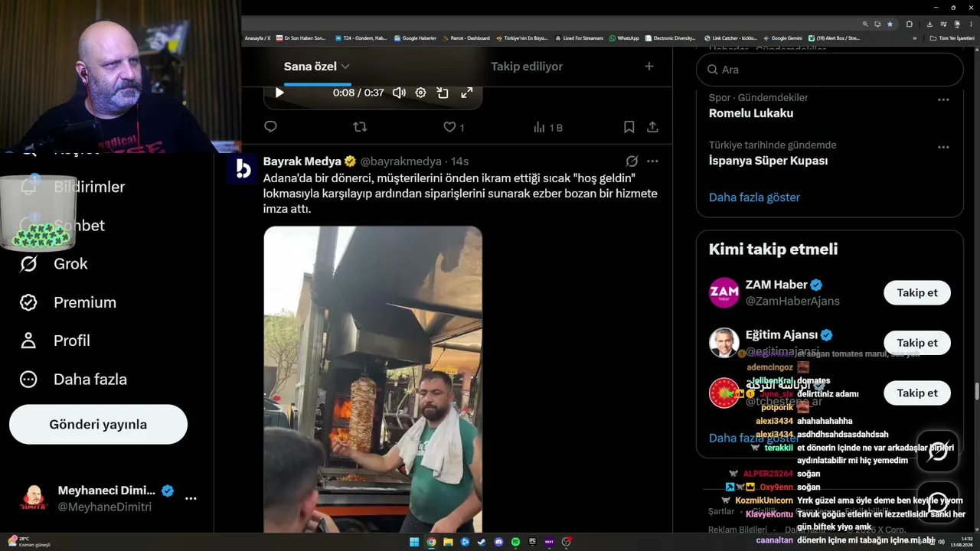Switch the video to picture-in-picture mode
Viewport: 980px width, 551px height.
coord(443,93)
